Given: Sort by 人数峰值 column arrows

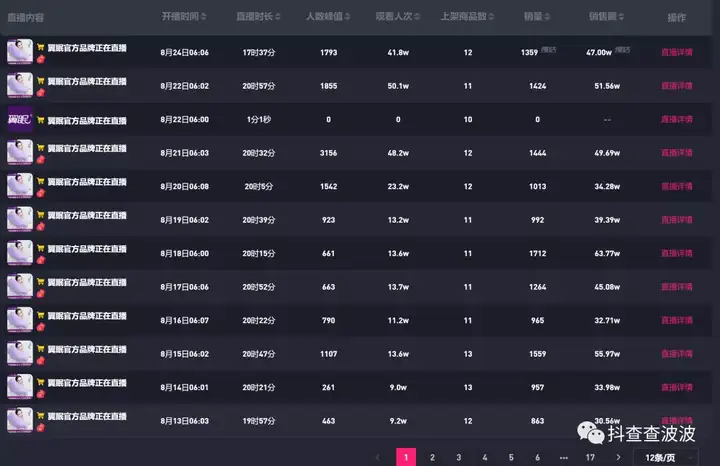Looking at the screenshot, I should [347, 17].
